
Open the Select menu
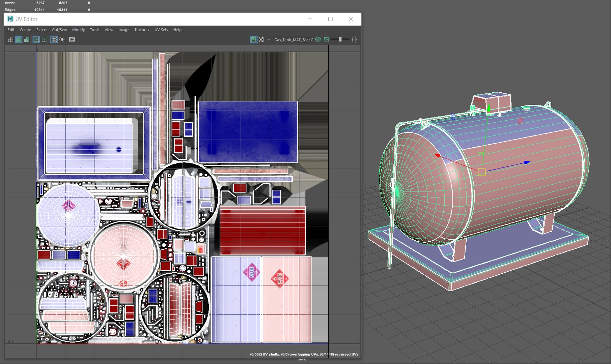(x=41, y=30)
